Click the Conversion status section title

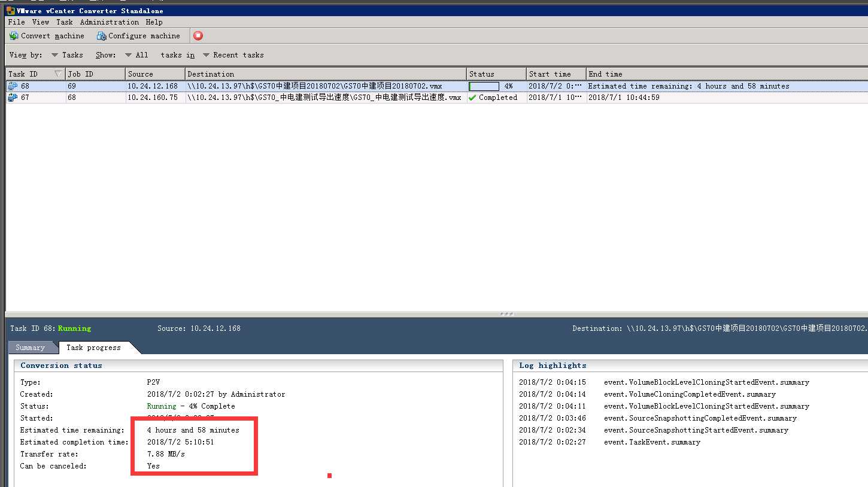point(61,366)
